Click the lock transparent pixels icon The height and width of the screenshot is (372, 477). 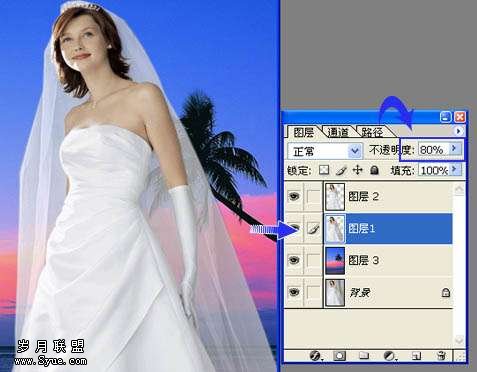324,170
